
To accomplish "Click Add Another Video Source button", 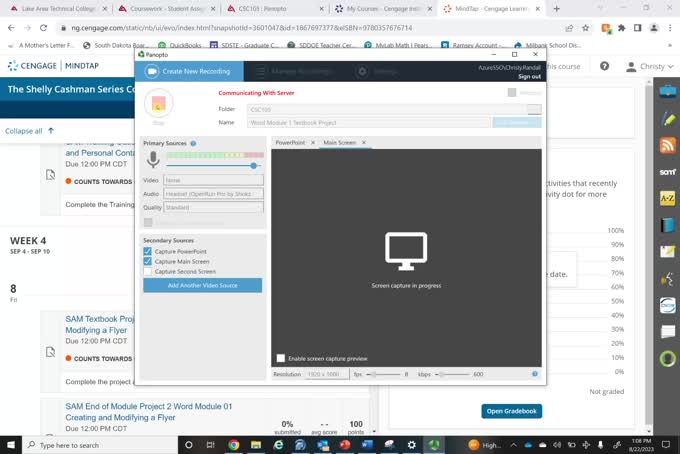I will coord(203,285).
